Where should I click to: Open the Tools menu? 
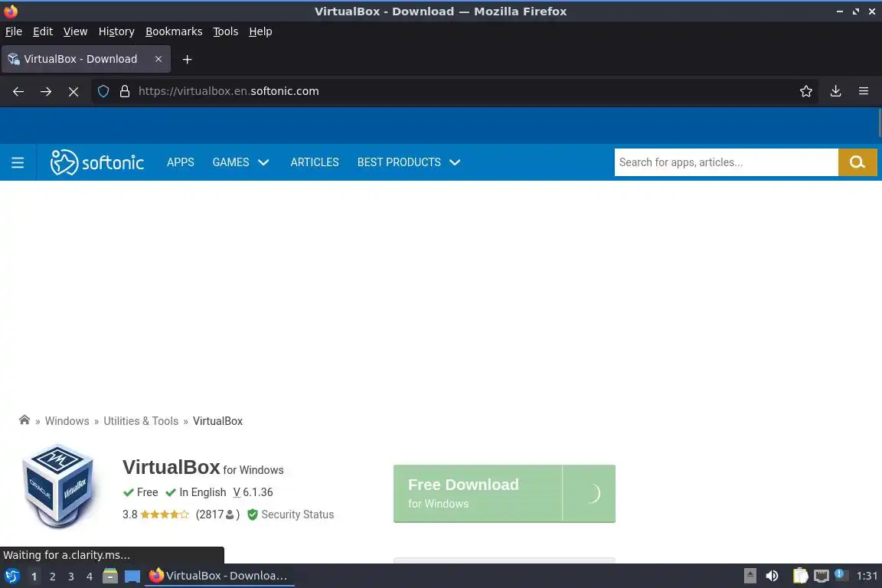coord(226,31)
